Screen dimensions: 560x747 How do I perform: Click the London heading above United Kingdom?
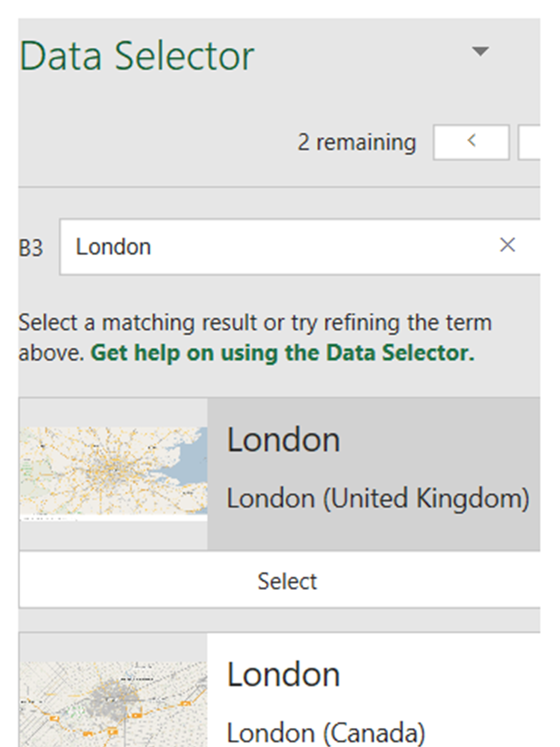point(283,440)
